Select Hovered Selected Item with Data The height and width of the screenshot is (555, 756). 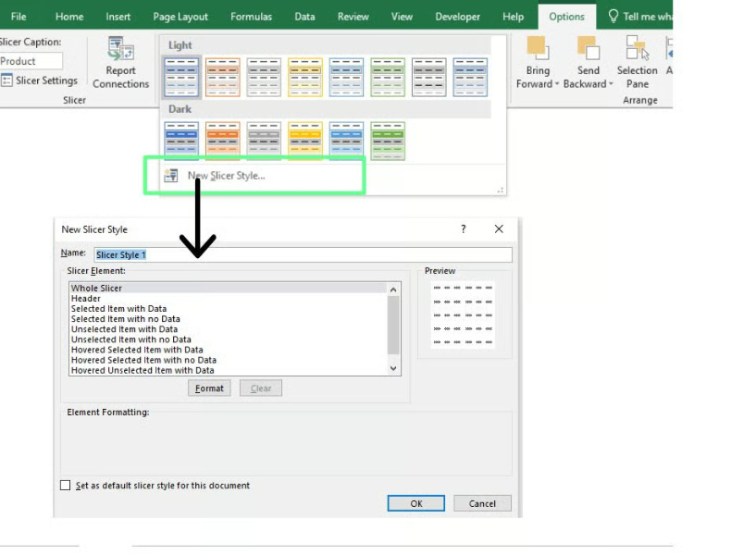pyautogui.click(x=139, y=350)
